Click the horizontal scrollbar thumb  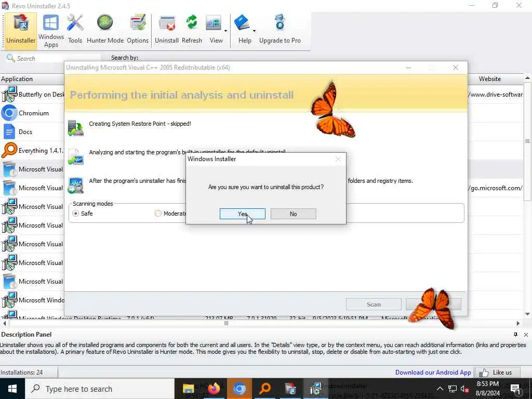coord(227,323)
